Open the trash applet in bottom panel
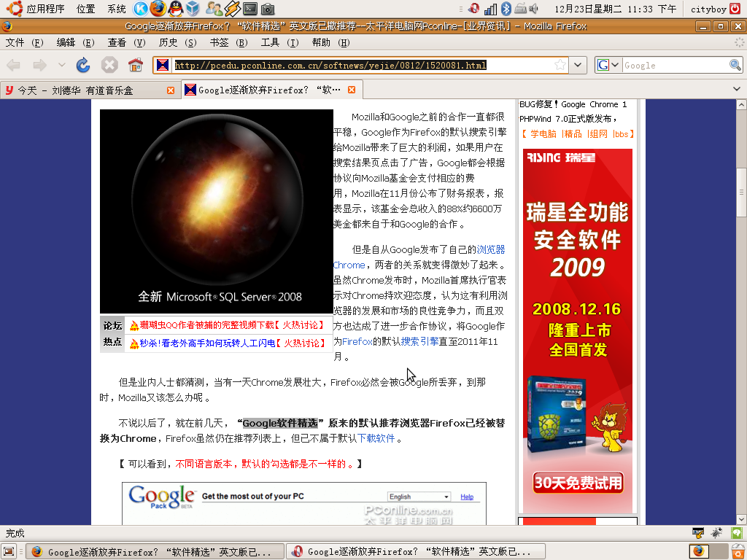The width and height of the screenshot is (747, 560). [737, 551]
